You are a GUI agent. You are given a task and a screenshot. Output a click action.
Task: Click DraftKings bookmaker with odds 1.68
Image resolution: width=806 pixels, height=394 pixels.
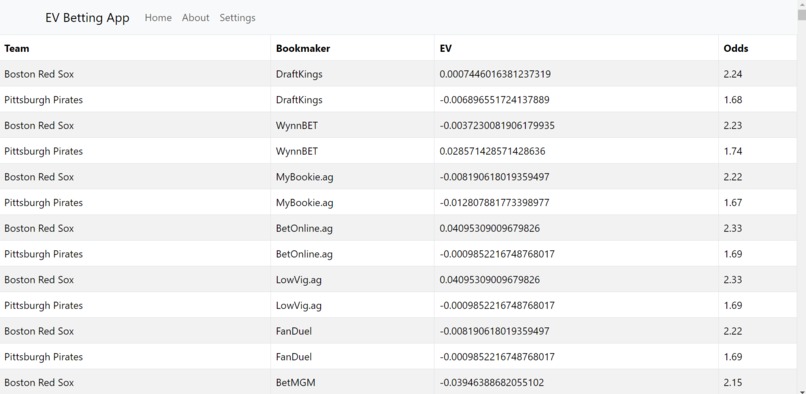299,100
